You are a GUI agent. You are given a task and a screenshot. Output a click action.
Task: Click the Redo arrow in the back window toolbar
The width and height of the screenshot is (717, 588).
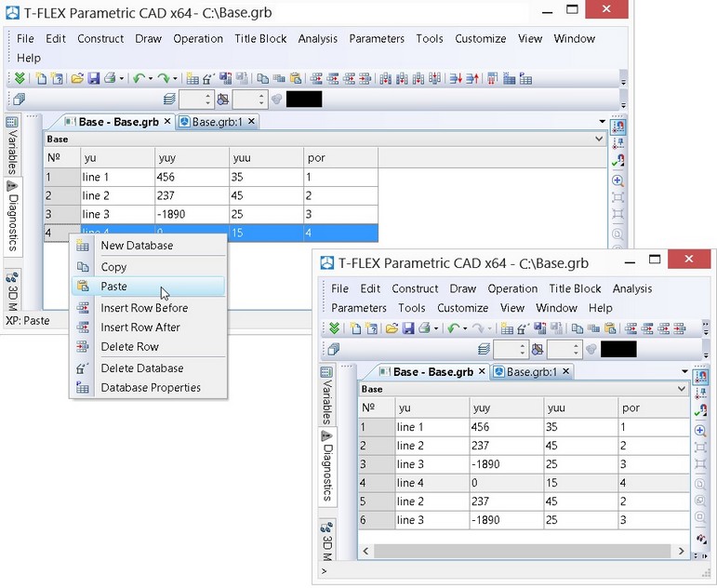point(164,79)
